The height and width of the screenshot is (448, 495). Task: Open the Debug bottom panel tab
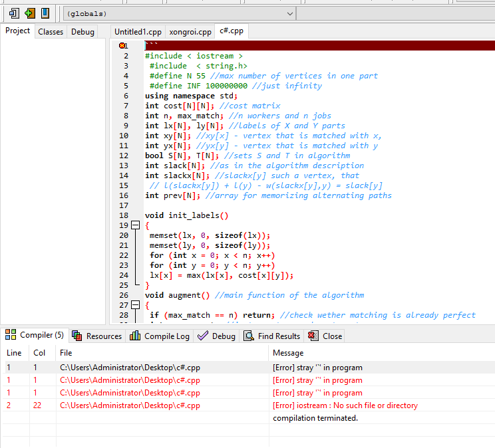[x=217, y=336]
